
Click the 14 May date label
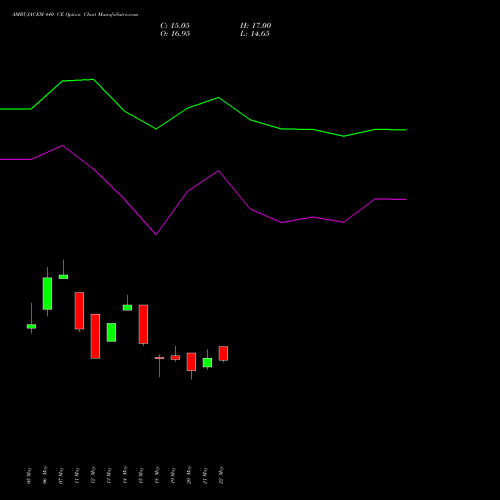pyautogui.click(x=125, y=475)
